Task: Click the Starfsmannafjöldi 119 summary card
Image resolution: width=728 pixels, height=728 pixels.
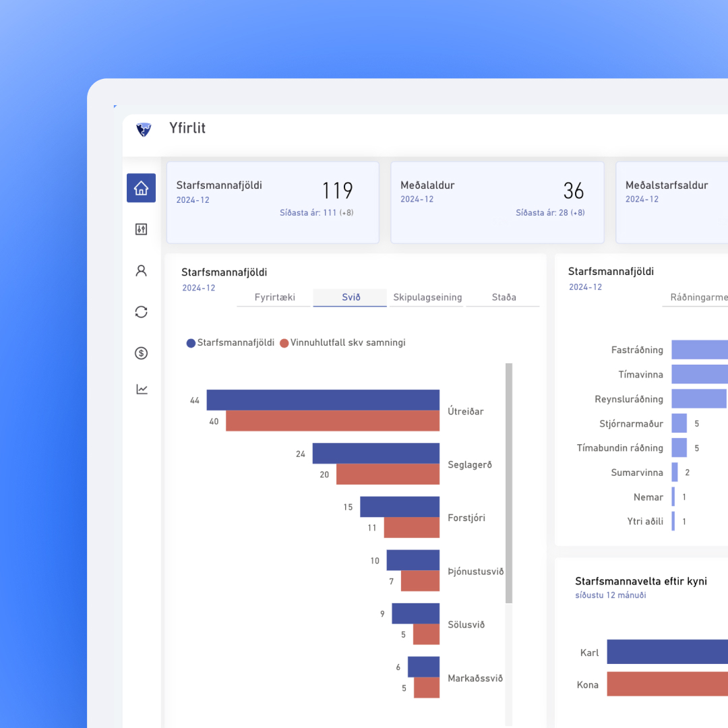Action: (x=273, y=202)
